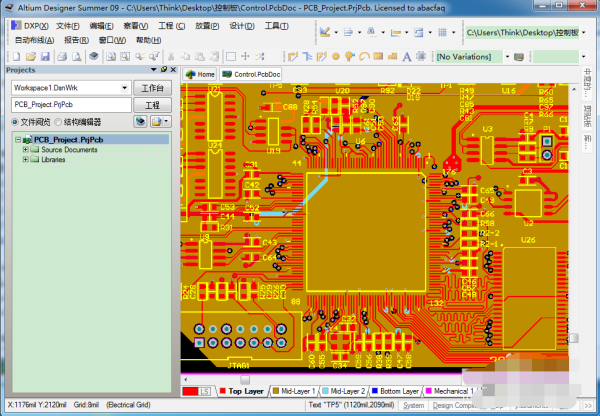Switch to the Home document tab

click(x=200, y=74)
